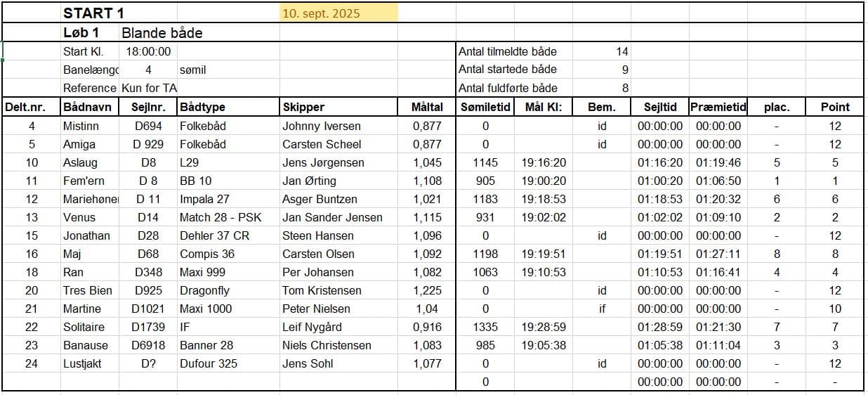Click Præmietid cell 01:06:50
The height and width of the screenshot is (395, 868).
click(x=718, y=181)
